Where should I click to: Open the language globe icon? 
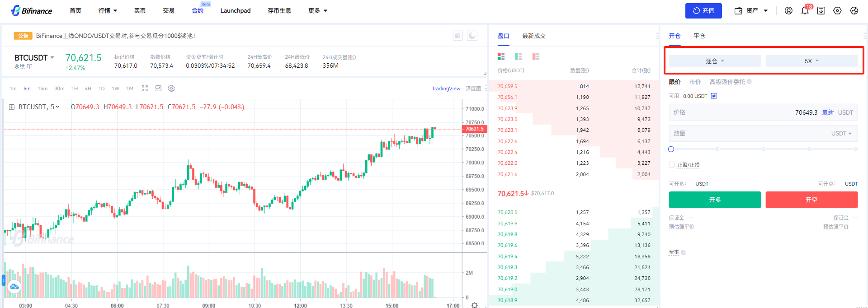(x=854, y=11)
